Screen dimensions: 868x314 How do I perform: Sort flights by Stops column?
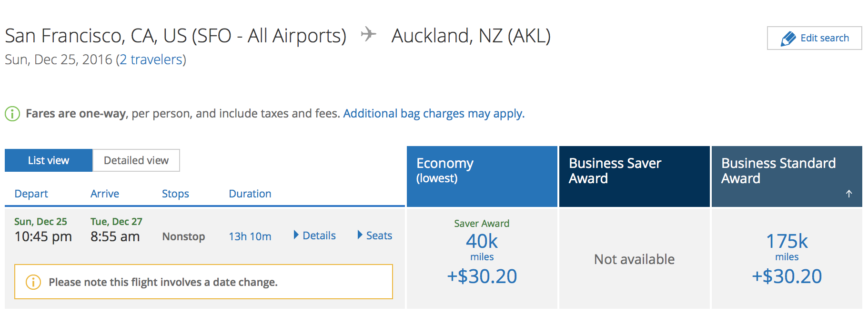175,194
